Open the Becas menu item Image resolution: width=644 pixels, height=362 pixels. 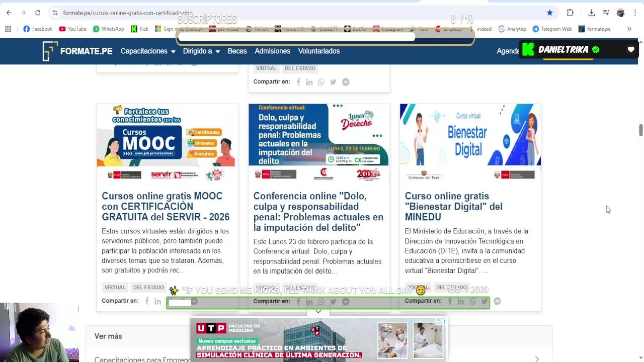coord(237,51)
